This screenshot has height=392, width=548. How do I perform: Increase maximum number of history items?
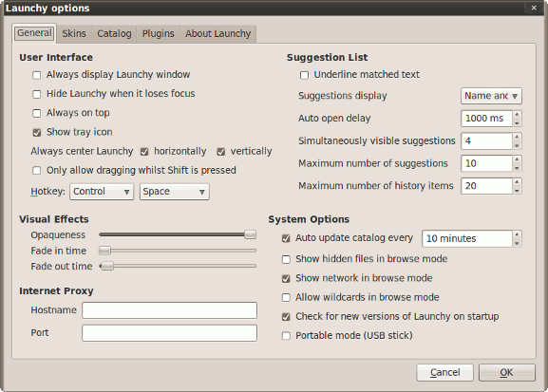[x=517, y=181]
